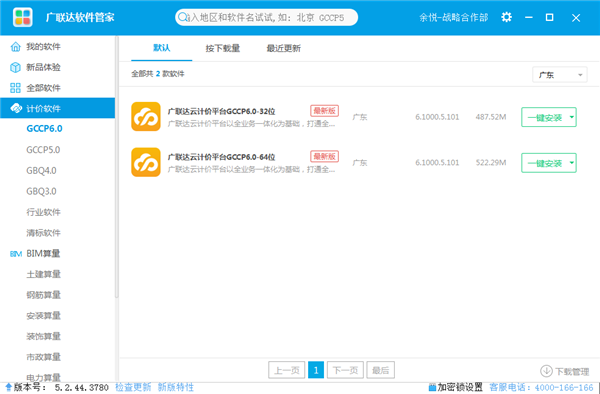Go to 下一页 page
600x394 pixels.
345,370
